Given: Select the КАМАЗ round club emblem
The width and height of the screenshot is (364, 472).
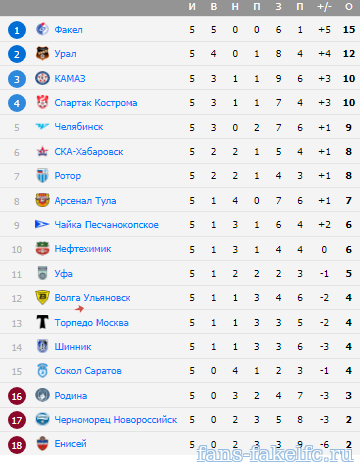Looking at the screenshot, I should pyautogui.click(x=42, y=78).
